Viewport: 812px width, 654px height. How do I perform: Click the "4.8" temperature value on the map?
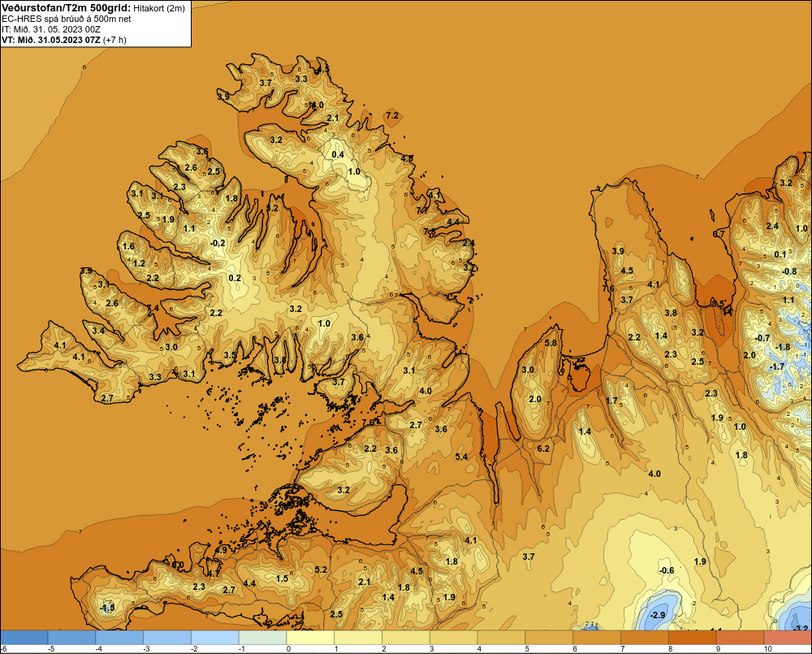(407, 158)
